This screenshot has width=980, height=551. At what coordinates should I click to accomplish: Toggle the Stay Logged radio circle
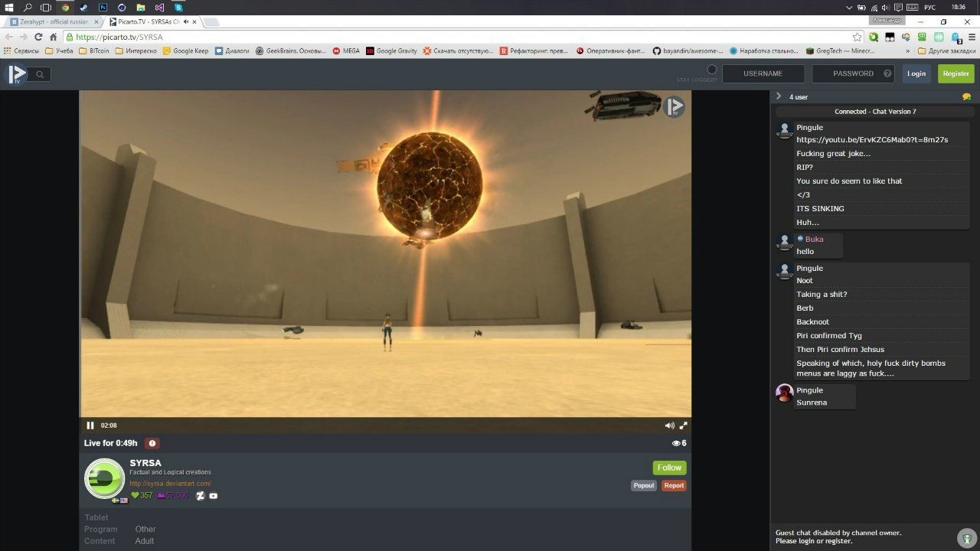pyautogui.click(x=712, y=70)
